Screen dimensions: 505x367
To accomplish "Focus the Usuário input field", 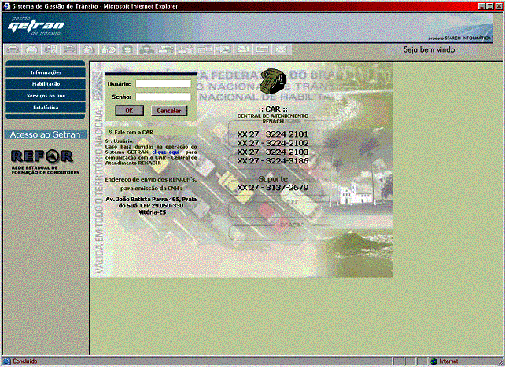I will [163, 84].
